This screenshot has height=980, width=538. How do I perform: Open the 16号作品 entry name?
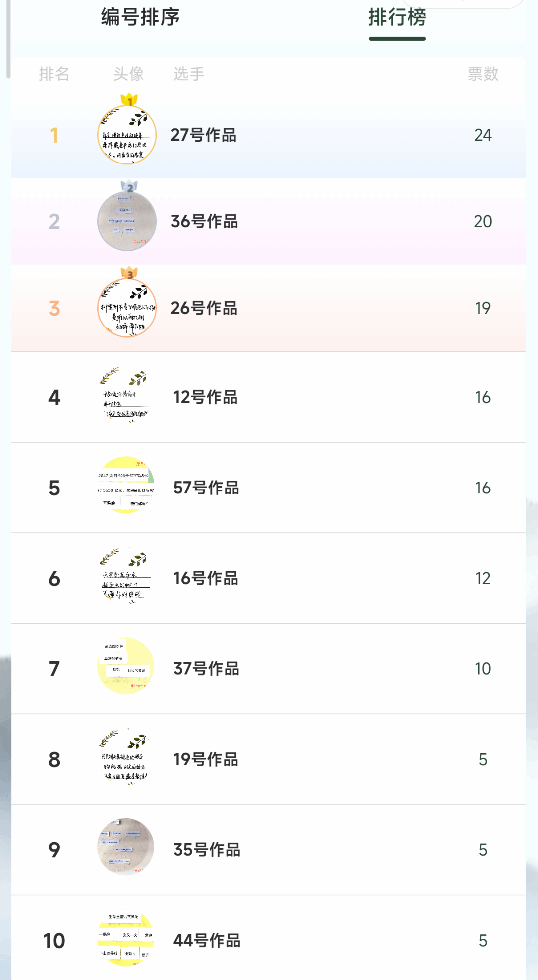tap(205, 578)
